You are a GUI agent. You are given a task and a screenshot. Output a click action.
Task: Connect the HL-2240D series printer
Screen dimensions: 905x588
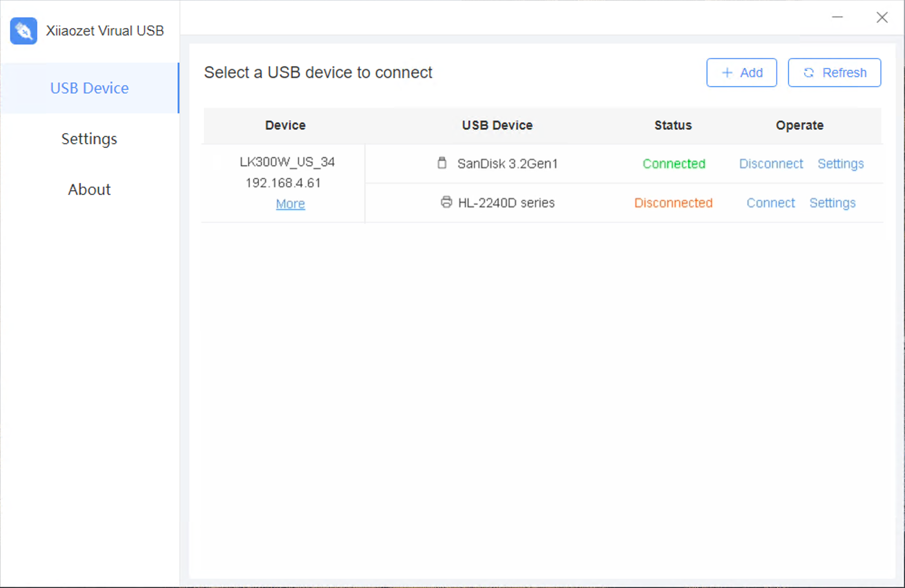click(x=770, y=203)
